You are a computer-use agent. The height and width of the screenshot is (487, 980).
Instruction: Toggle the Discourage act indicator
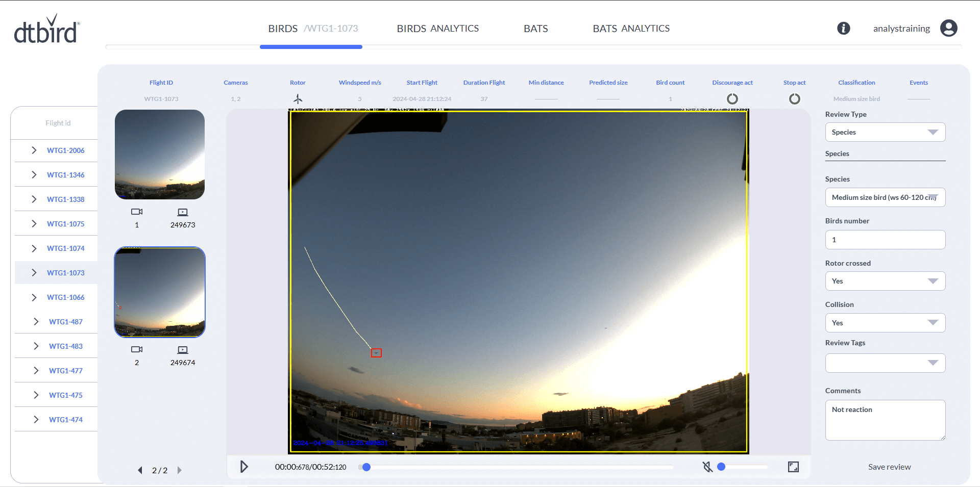pyautogui.click(x=732, y=99)
